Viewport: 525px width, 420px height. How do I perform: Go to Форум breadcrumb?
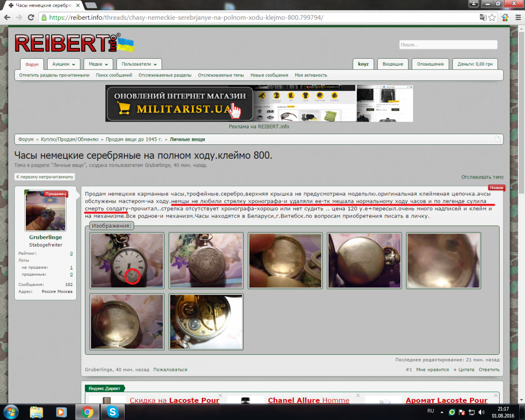pos(26,139)
